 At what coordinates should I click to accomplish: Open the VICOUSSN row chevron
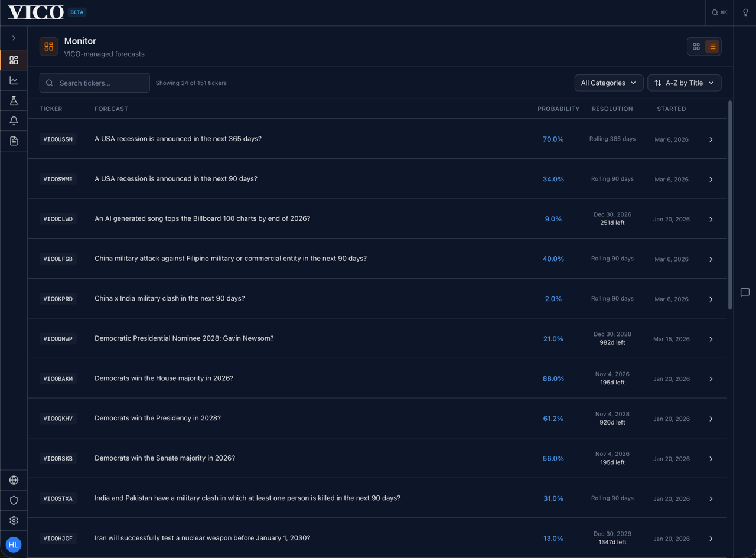coord(711,139)
